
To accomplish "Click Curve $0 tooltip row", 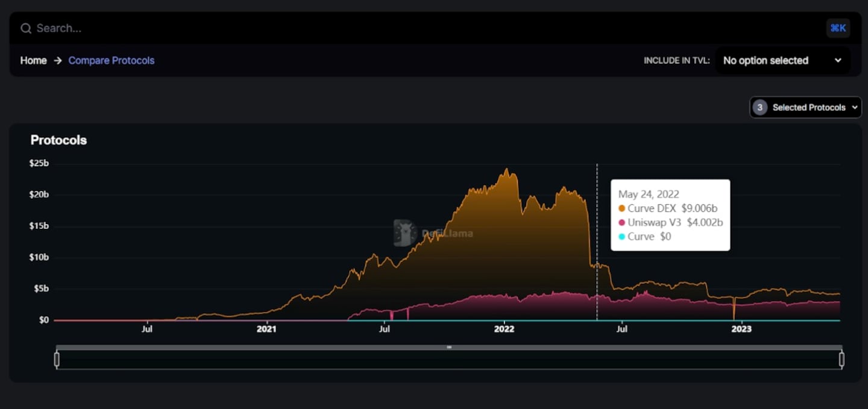I will click(x=644, y=237).
